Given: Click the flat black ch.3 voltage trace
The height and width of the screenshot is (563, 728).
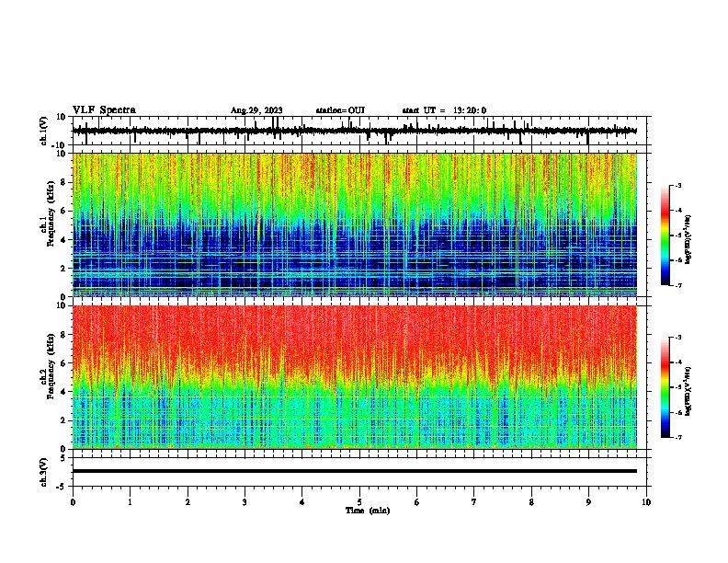Looking at the screenshot, I should [x=354, y=471].
